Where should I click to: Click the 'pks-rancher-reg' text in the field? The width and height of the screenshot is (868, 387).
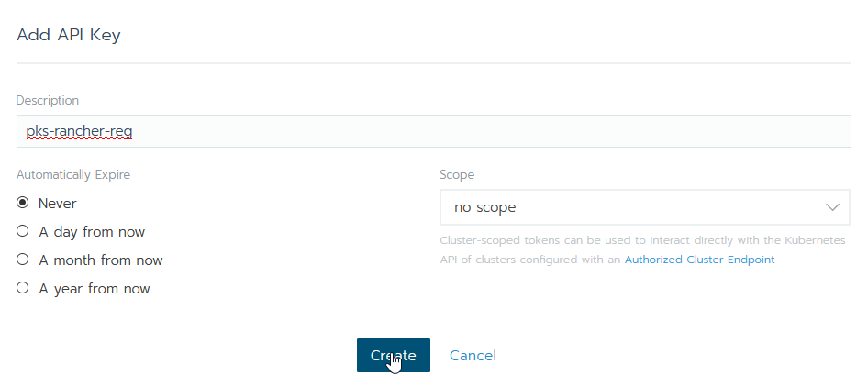79,131
